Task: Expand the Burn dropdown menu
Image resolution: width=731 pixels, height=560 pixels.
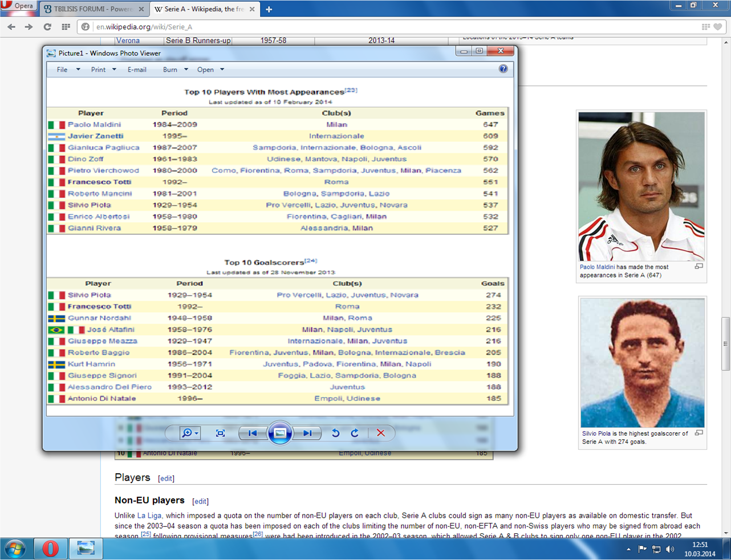Action: tap(174, 70)
